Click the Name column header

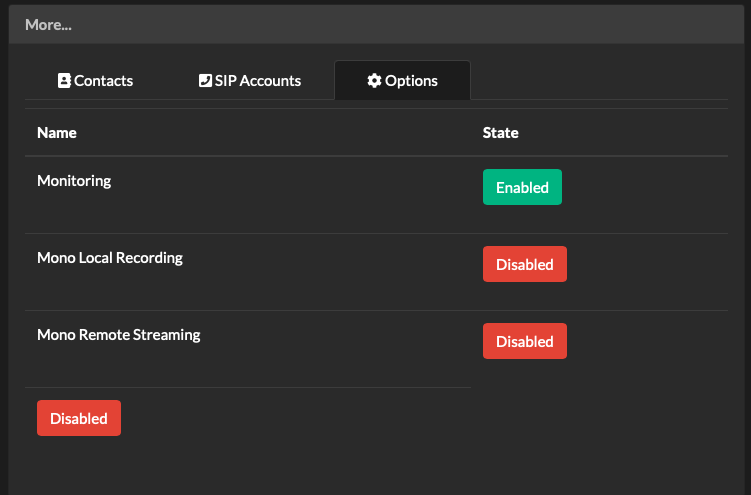click(x=57, y=133)
